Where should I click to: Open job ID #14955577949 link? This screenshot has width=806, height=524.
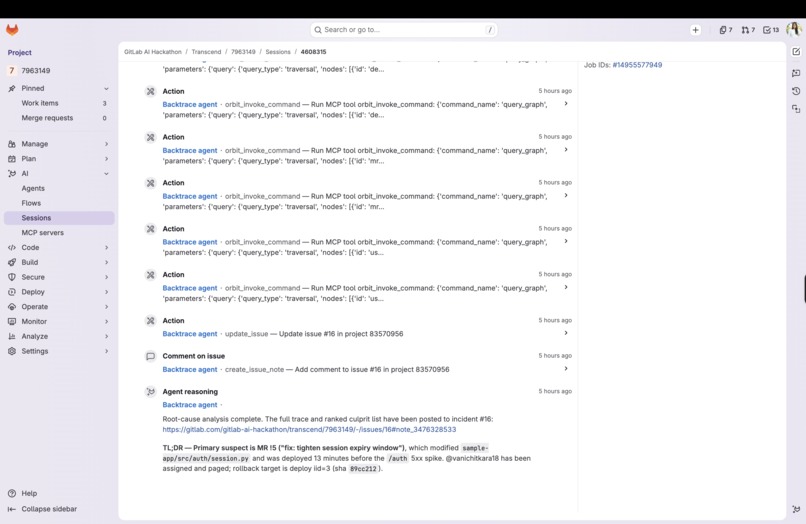click(x=637, y=65)
